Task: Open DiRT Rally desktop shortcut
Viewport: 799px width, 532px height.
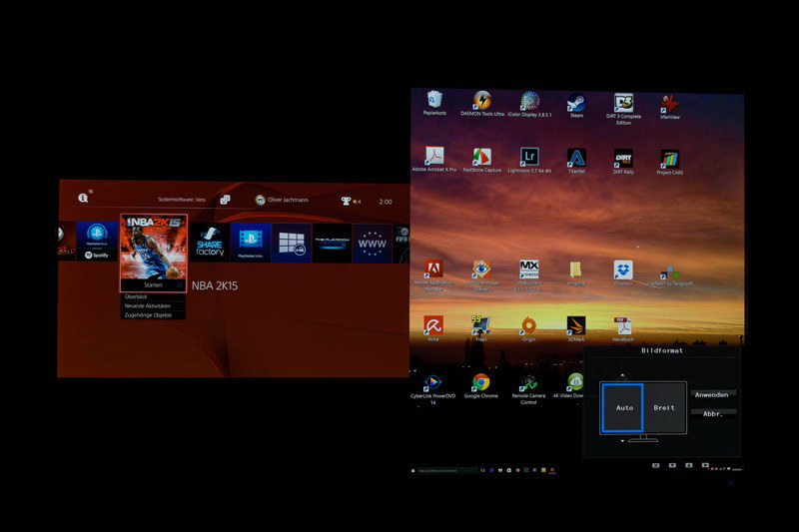Action: (x=623, y=162)
